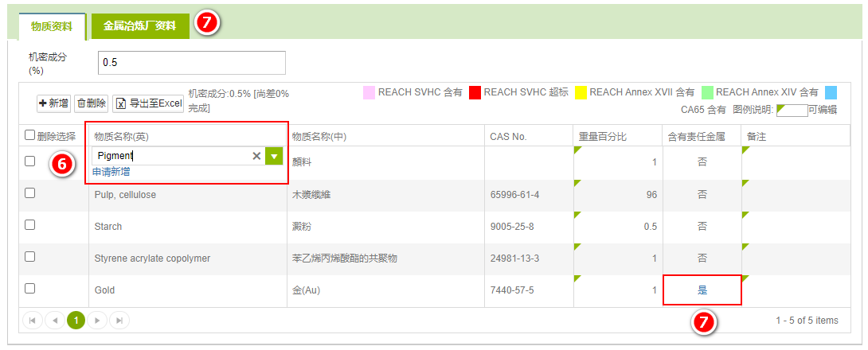Click the 删除 trash button
This screenshot has height=350, width=868.
[91, 103]
